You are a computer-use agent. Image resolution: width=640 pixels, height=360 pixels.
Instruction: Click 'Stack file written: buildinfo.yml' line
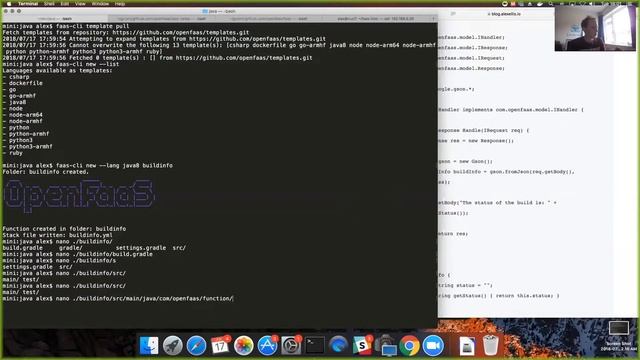58,235
